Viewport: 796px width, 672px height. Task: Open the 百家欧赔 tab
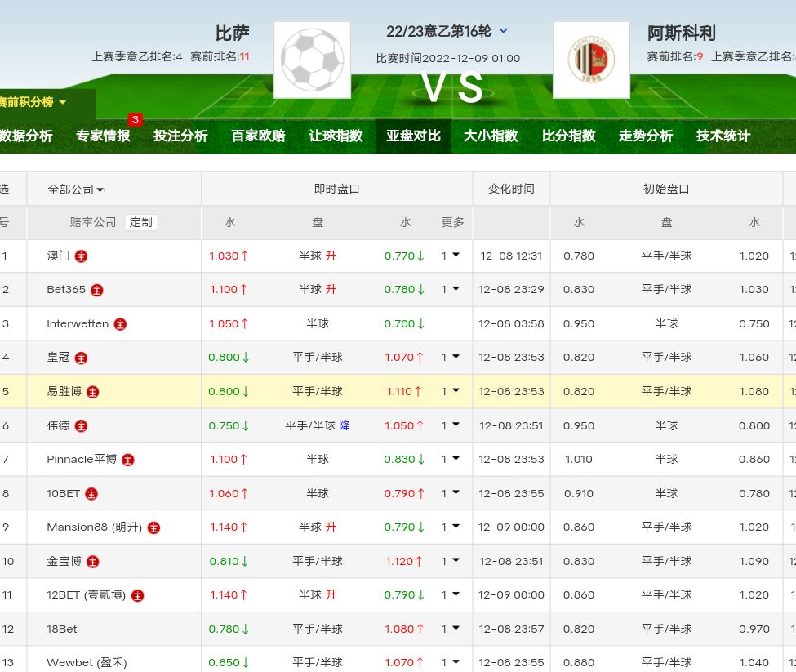click(258, 136)
